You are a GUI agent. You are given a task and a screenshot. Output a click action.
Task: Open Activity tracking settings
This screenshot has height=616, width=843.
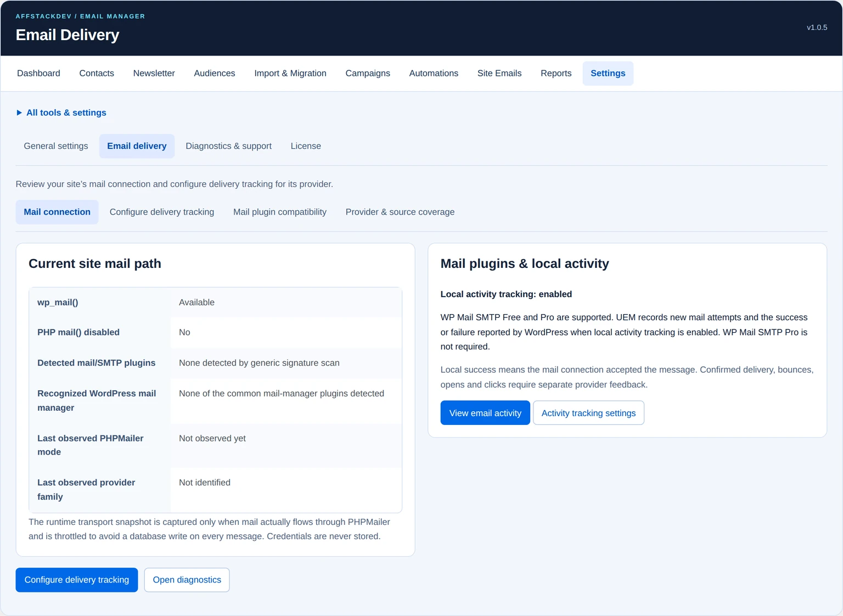(588, 413)
